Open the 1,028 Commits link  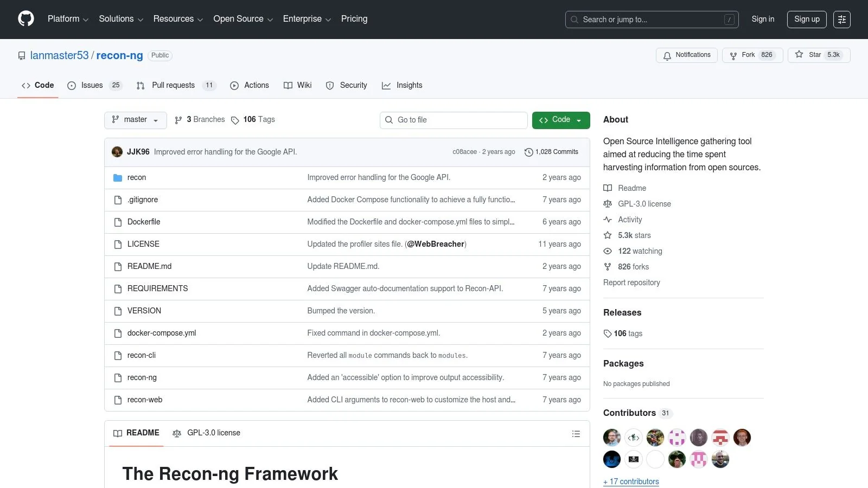(551, 152)
